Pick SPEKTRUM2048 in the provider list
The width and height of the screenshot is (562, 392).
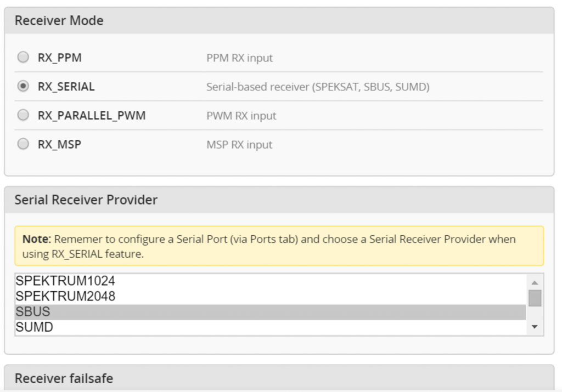(65, 297)
